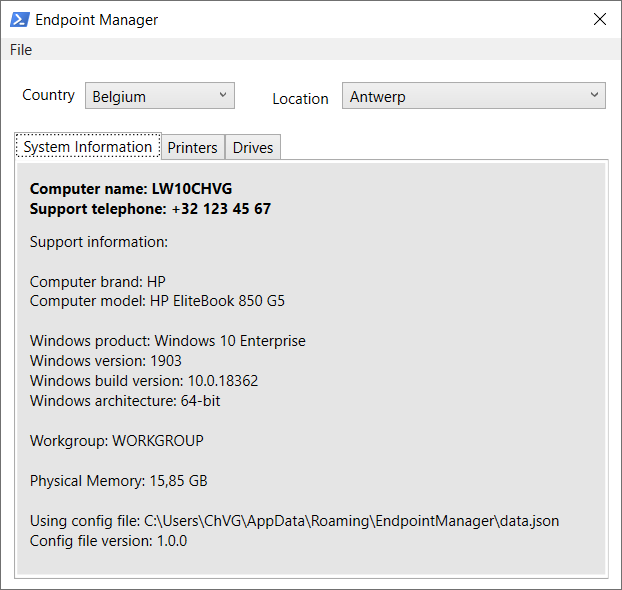Open the Country dropdown showing Belgium
622x590 pixels.
[160, 96]
